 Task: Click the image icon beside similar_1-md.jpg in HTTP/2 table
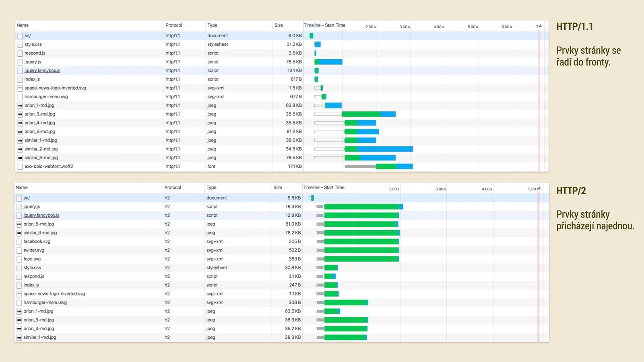[19, 337]
